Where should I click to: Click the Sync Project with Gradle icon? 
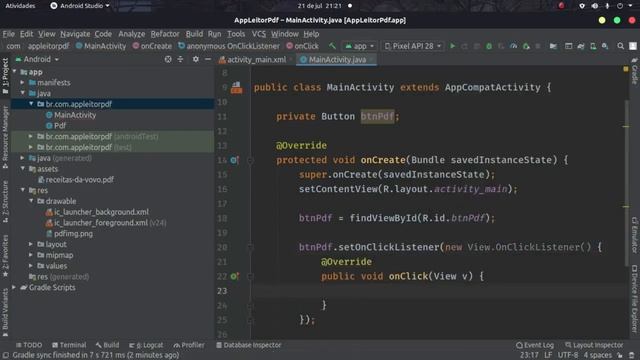[580, 46]
